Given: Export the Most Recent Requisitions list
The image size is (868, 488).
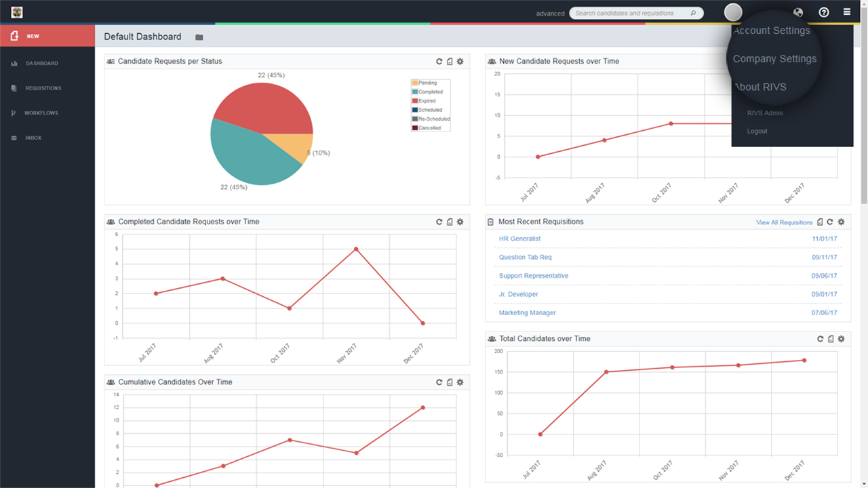Looking at the screenshot, I should (820, 222).
